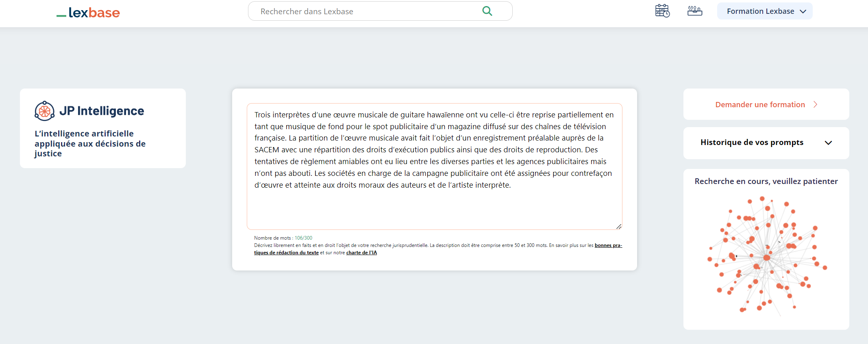The height and width of the screenshot is (344, 868).
Task: Open the Formation Lexbase account menu
Action: (760, 11)
